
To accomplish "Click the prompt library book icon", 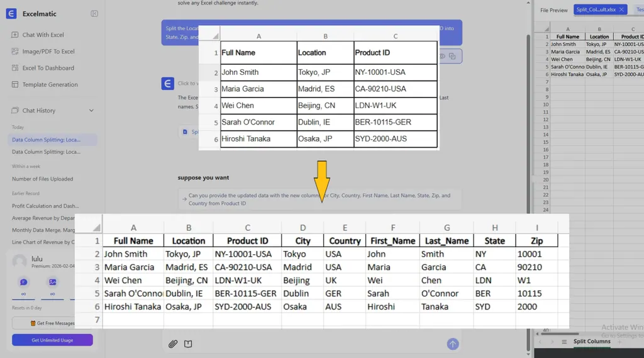I will pyautogui.click(x=188, y=344).
